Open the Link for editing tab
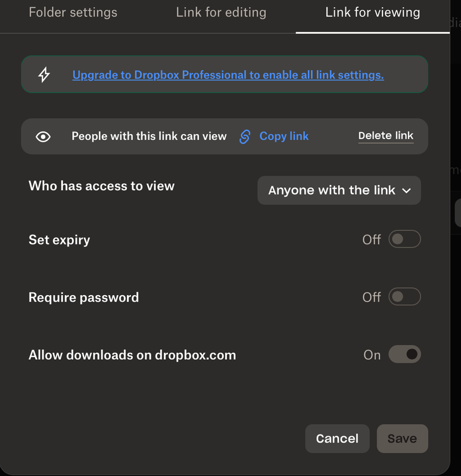Image resolution: width=461 pixels, height=476 pixels. coord(221,12)
